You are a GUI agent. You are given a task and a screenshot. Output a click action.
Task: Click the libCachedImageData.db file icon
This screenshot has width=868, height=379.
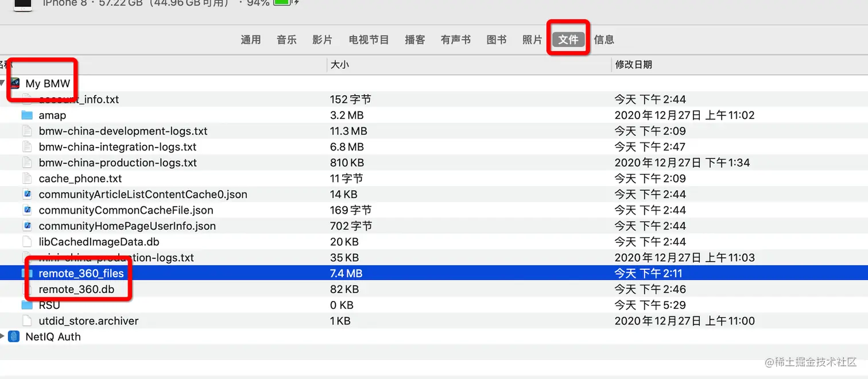27,242
